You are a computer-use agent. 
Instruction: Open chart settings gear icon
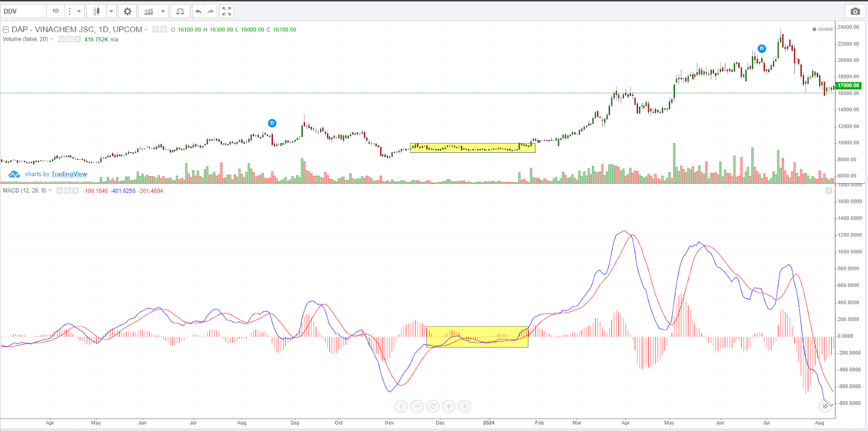coord(127,11)
